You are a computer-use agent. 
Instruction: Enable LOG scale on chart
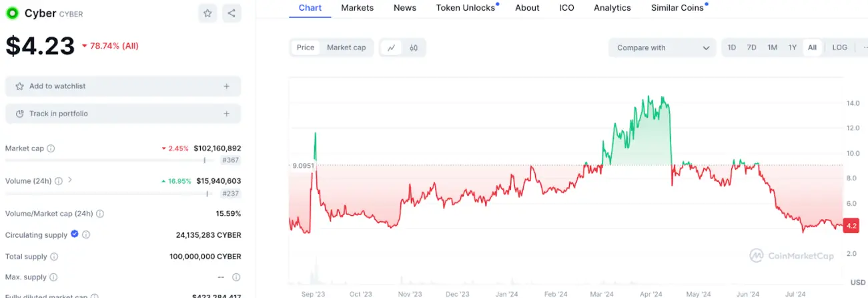point(839,47)
